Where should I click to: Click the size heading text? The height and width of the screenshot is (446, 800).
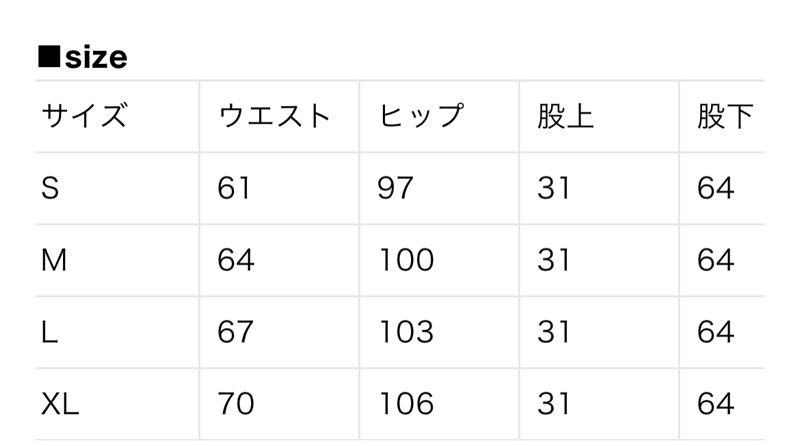(96, 57)
